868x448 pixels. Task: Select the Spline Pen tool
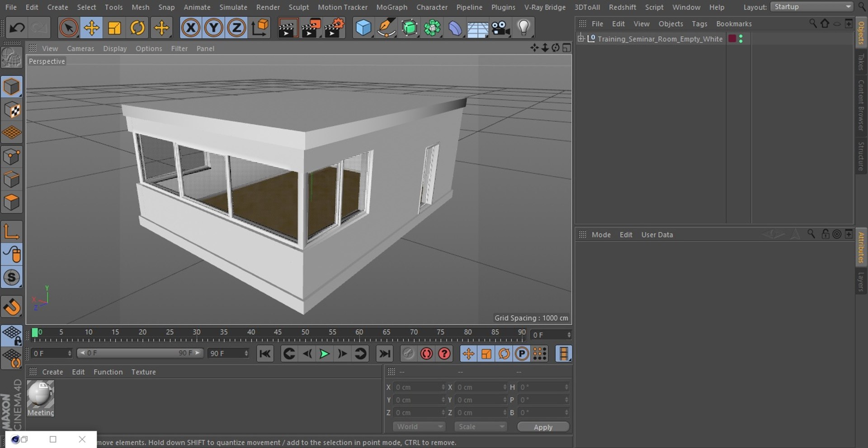tap(387, 28)
